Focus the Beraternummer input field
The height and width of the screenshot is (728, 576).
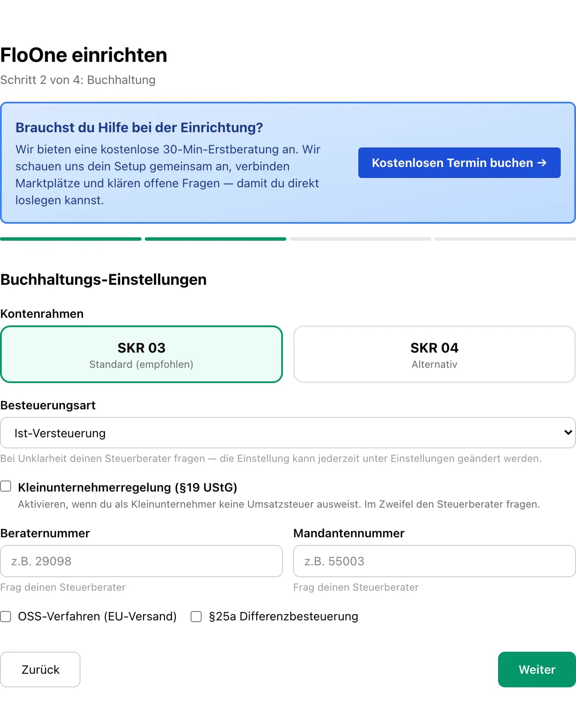[x=141, y=561]
